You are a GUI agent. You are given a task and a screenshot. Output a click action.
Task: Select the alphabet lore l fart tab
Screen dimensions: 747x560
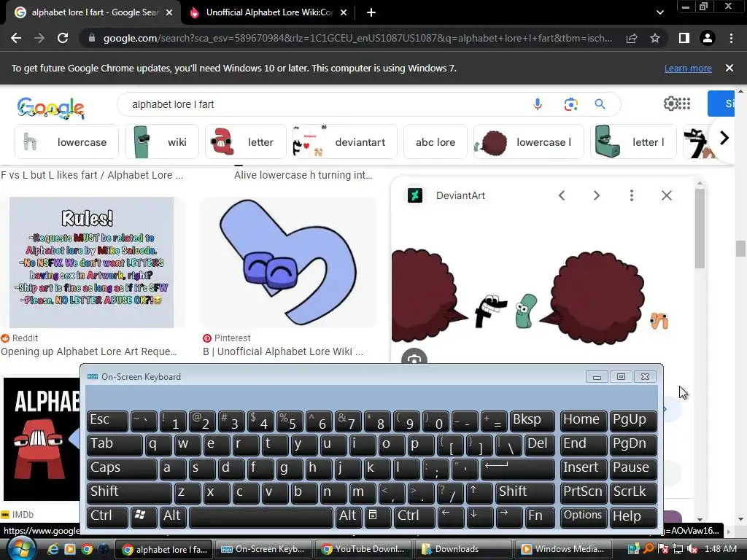point(94,13)
